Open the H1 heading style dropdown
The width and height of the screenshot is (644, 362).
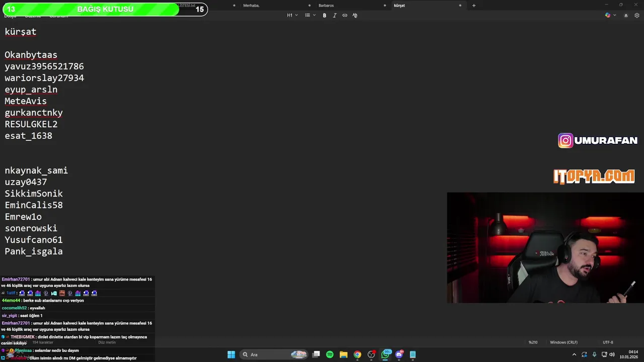[x=292, y=16]
